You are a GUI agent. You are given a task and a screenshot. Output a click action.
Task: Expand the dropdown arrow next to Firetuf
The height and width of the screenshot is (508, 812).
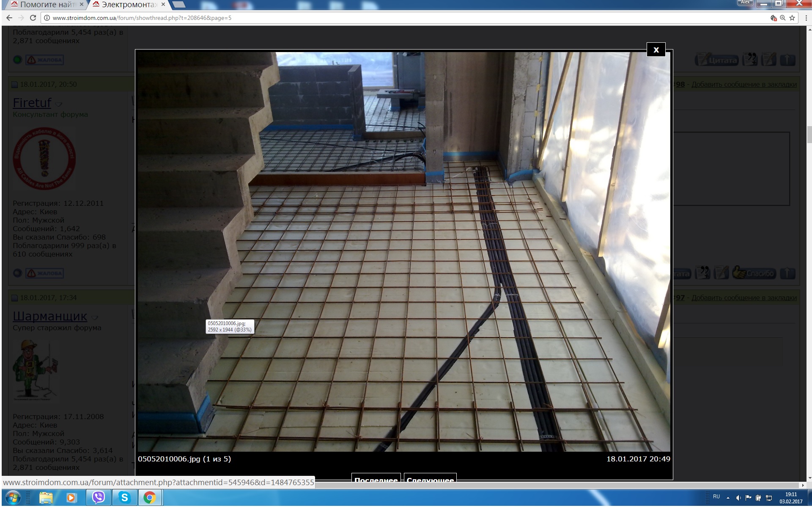pos(59,104)
